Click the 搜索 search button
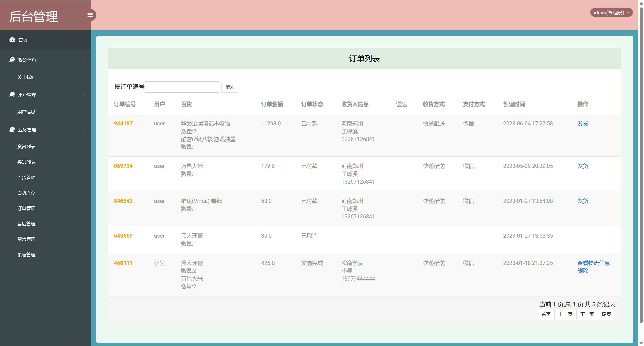Screen dimensions: 644x346 [230, 87]
